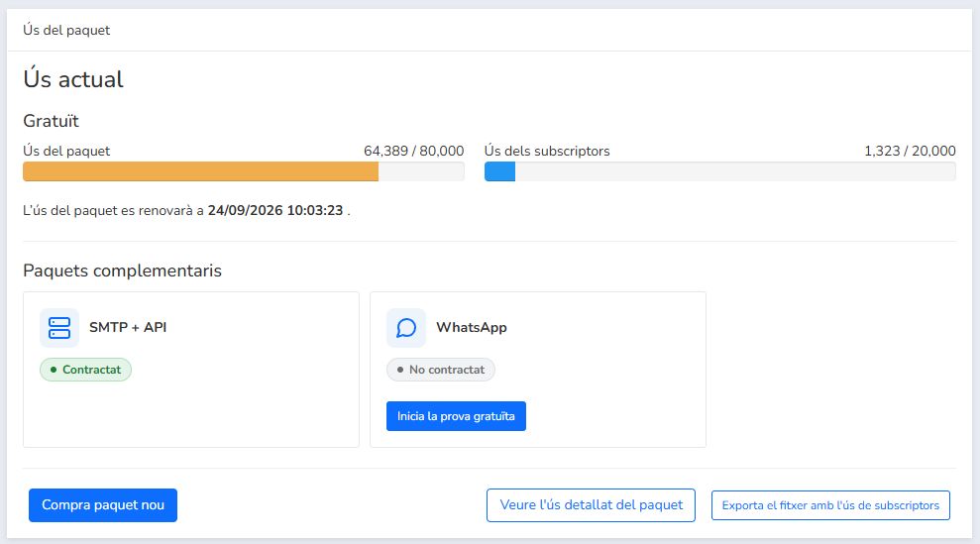This screenshot has width=980, height=544.
Task: Start the WhatsApp free trial
Action: pyautogui.click(x=456, y=416)
